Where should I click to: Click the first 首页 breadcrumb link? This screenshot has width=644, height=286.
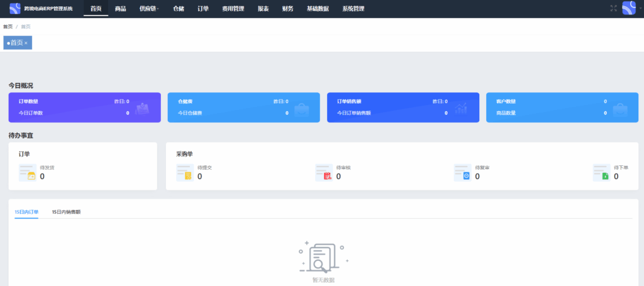(8, 26)
